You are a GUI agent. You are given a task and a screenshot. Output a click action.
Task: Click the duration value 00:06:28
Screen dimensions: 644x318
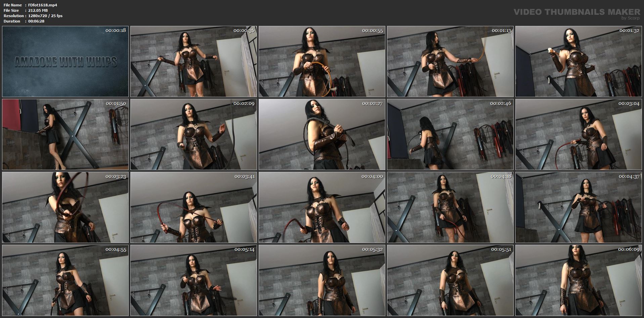36,21
